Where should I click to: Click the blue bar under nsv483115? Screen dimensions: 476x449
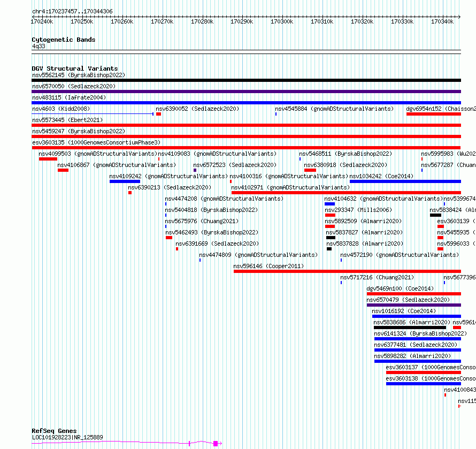click(246, 103)
